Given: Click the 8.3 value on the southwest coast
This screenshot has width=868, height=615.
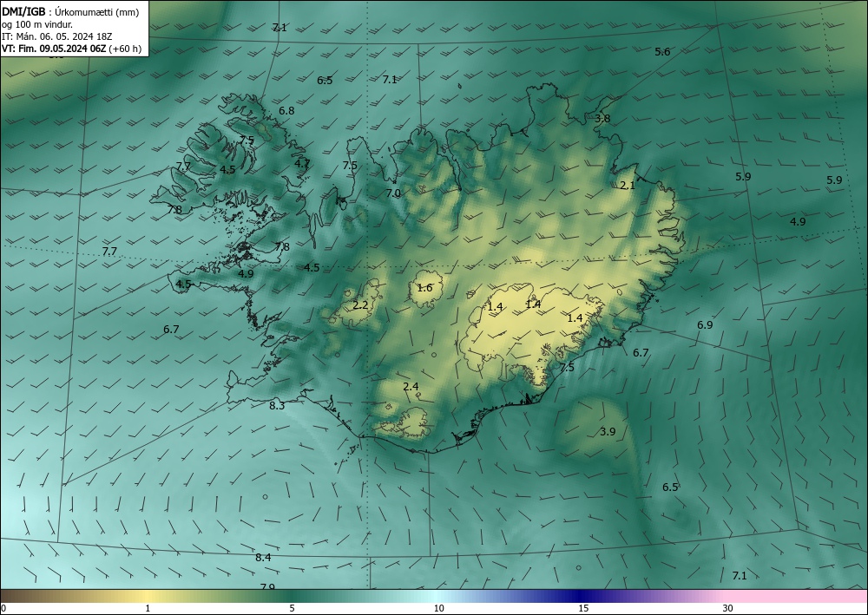Looking at the screenshot, I should pyautogui.click(x=277, y=406).
